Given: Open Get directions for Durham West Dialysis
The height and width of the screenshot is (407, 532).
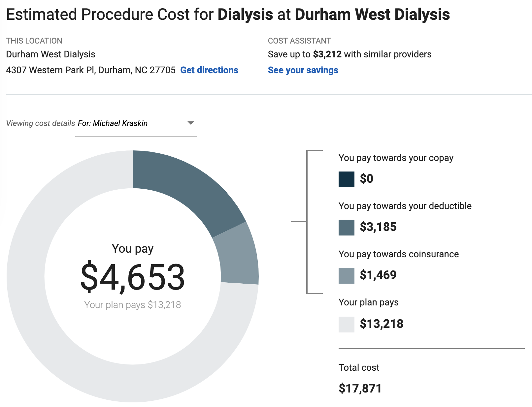Looking at the screenshot, I should click(x=209, y=70).
